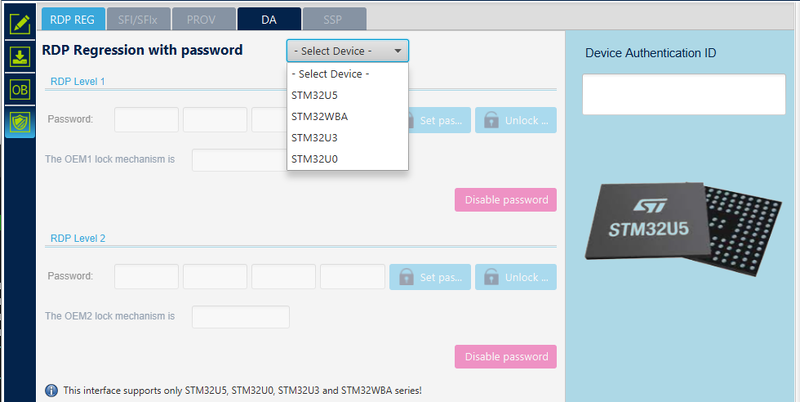This screenshot has width=800, height=402.
Task: Click the lock icon on RDP Level 2 Set password
Action: [406, 277]
